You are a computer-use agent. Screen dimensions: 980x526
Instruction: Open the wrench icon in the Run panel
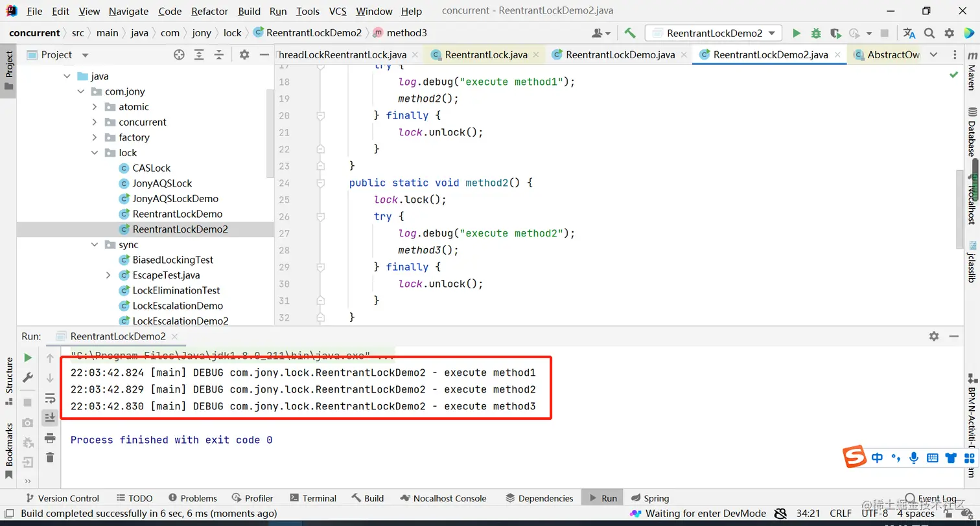pyautogui.click(x=28, y=378)
